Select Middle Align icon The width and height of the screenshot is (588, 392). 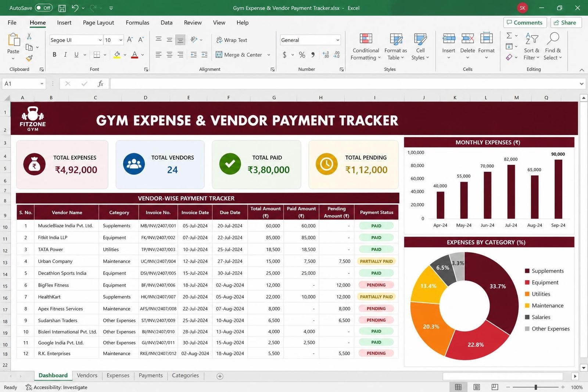(169, 39)
